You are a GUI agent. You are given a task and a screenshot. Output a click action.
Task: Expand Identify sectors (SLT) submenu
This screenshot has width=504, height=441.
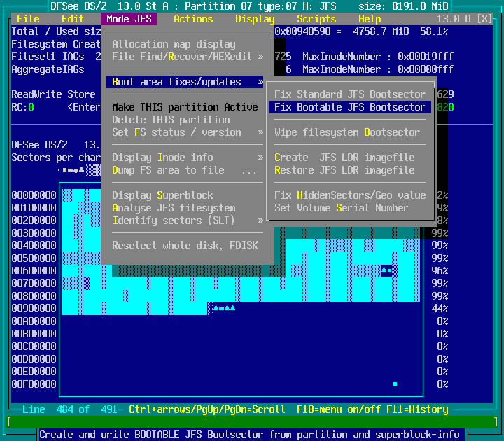click(x=187, y=220)
